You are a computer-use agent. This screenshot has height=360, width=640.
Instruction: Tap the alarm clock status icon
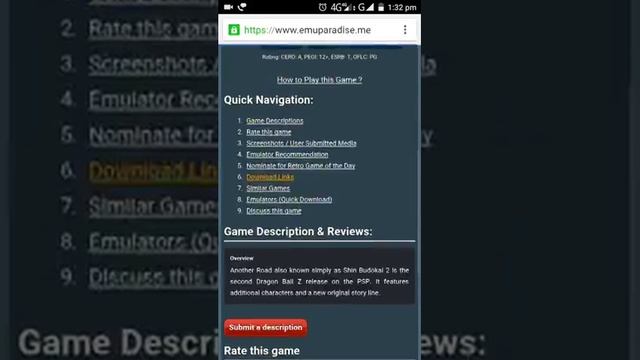pyautogui.click(x=322, y=7)
